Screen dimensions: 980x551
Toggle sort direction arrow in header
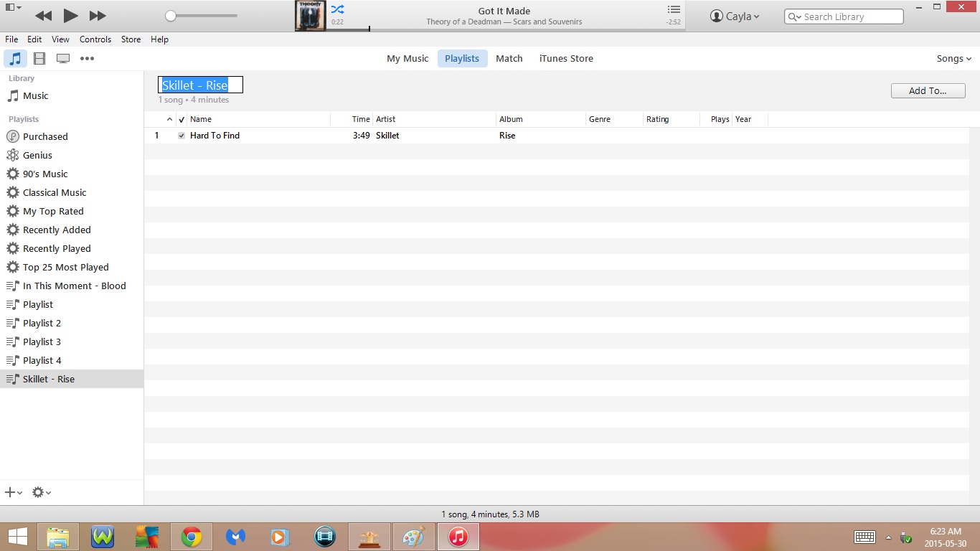click(169, 120)
